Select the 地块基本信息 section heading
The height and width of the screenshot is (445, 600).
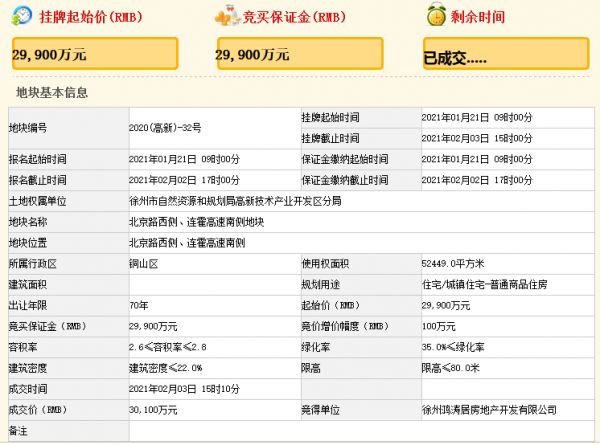(52, 93)
